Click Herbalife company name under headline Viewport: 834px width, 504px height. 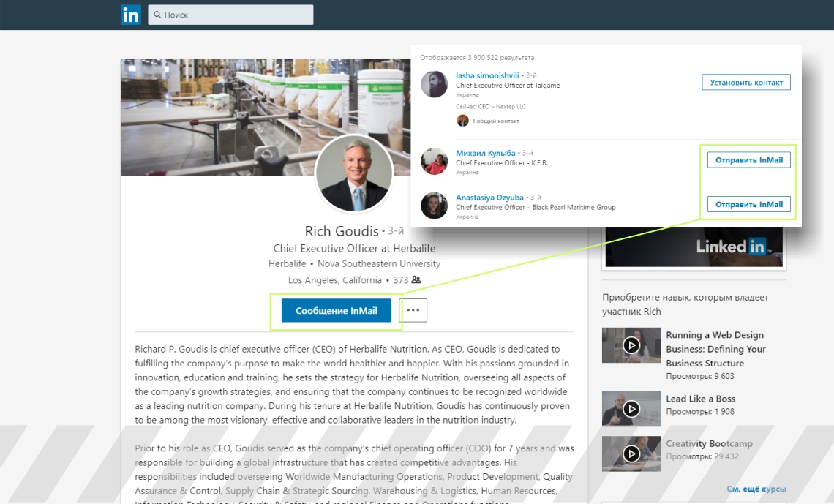coord(288,263)
